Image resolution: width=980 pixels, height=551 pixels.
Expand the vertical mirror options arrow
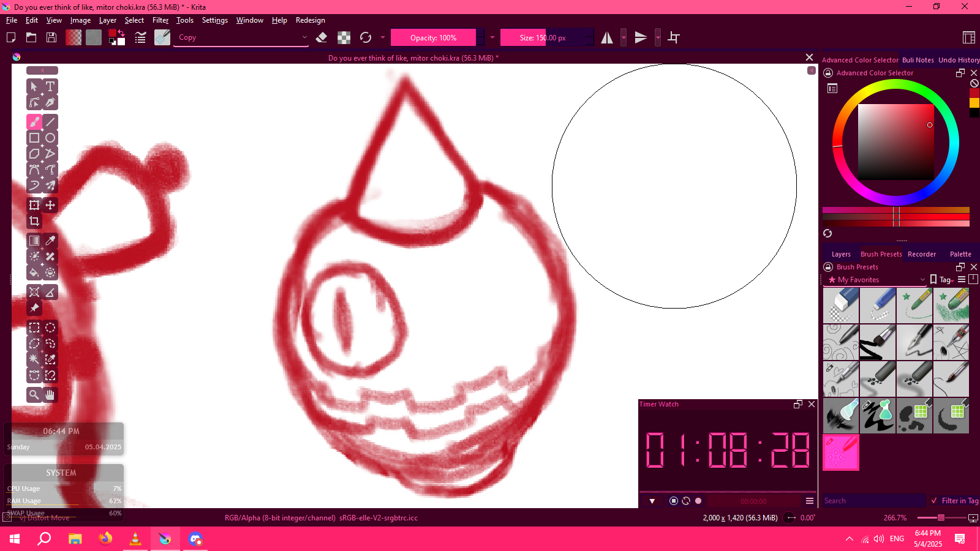point(658,37)
